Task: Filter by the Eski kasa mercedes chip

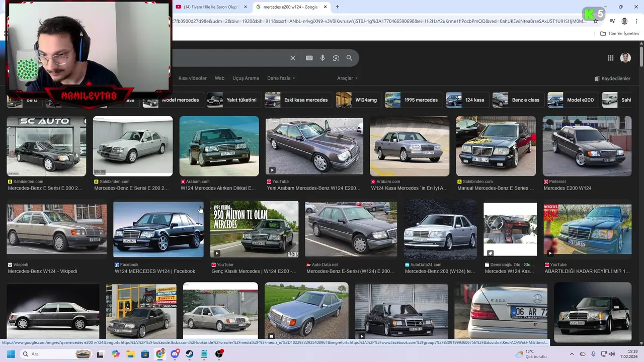Action: (298, 100)
